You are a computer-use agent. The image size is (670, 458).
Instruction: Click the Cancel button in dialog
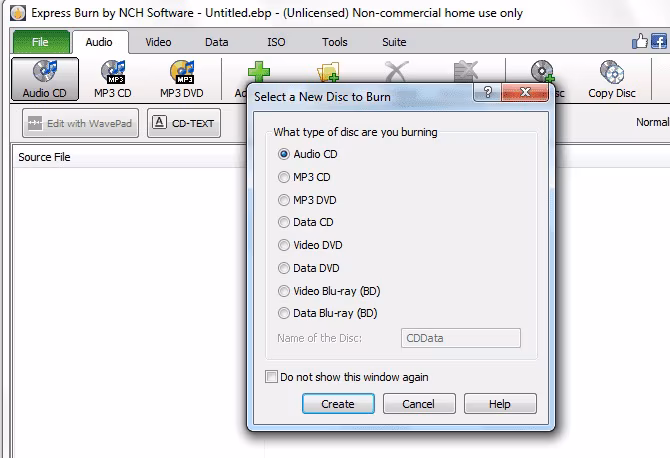[x=419, y=404]
